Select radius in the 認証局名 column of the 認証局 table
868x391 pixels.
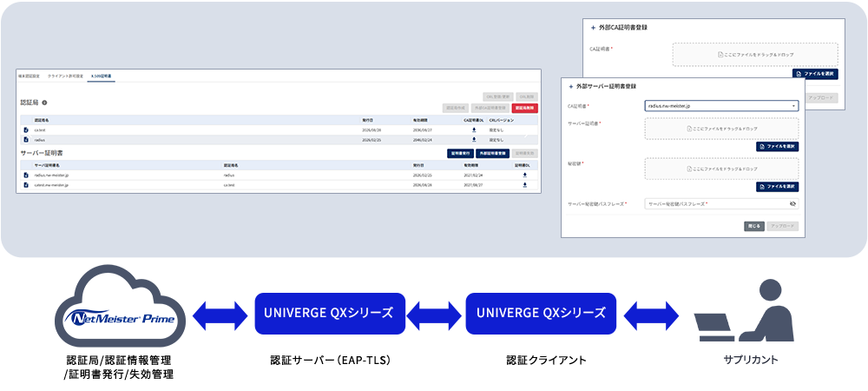(x=39, y=140)
